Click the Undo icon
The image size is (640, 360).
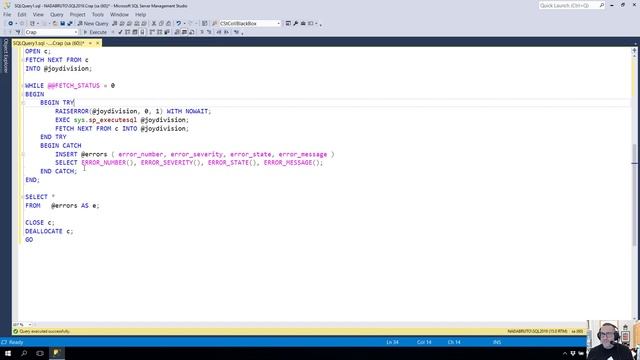point(178,23)
